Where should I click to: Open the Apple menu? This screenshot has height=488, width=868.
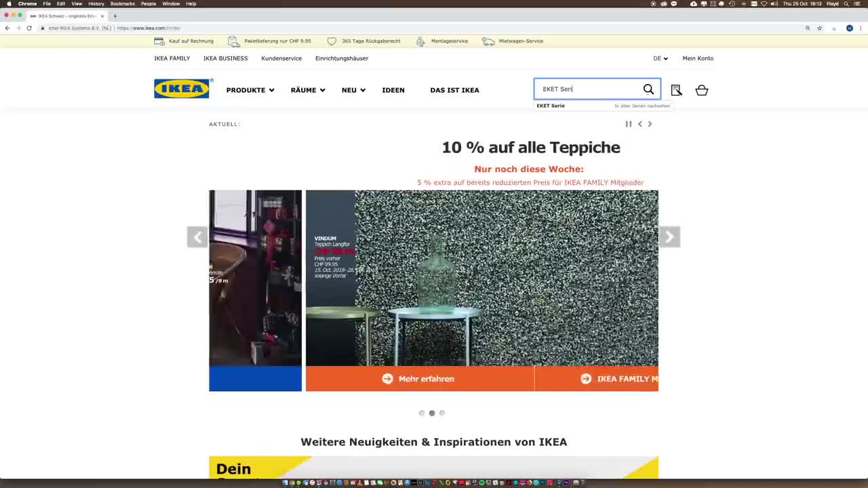(8, 3)
